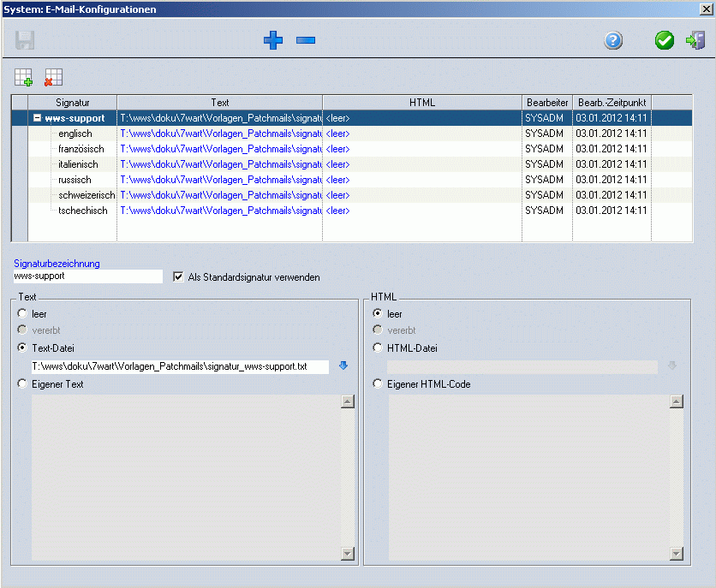
Task: Collapse the wws-support tree node
Action: pos(38,118)
